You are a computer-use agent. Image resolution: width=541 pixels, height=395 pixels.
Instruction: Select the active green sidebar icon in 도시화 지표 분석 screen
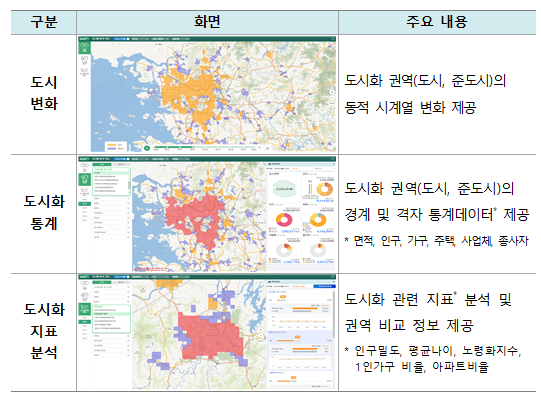pos(85,309)
